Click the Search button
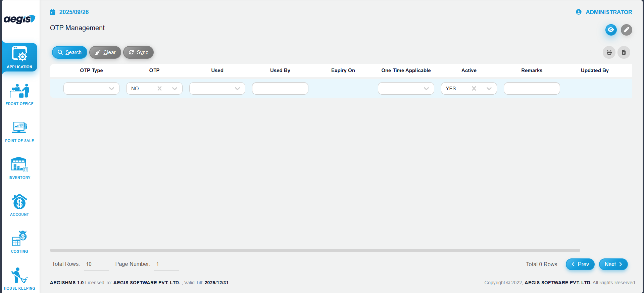This screenshot has height=293, width=644. click(69, 52)
